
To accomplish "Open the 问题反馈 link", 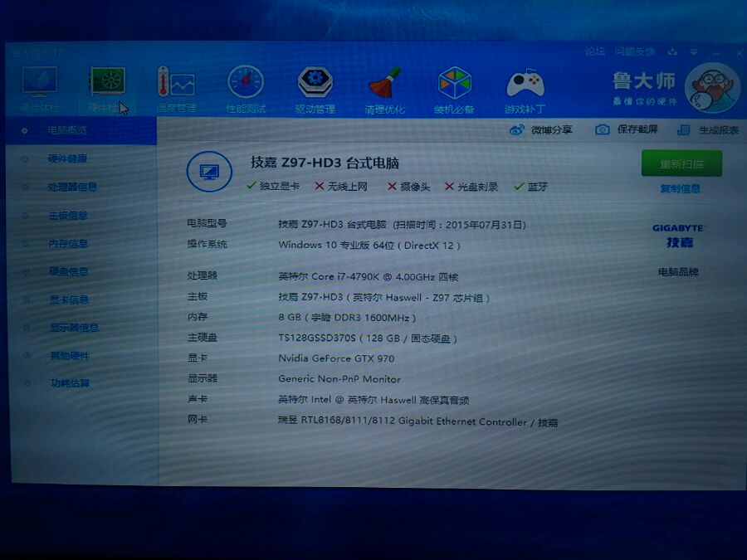I will click(x=635, y=51).
